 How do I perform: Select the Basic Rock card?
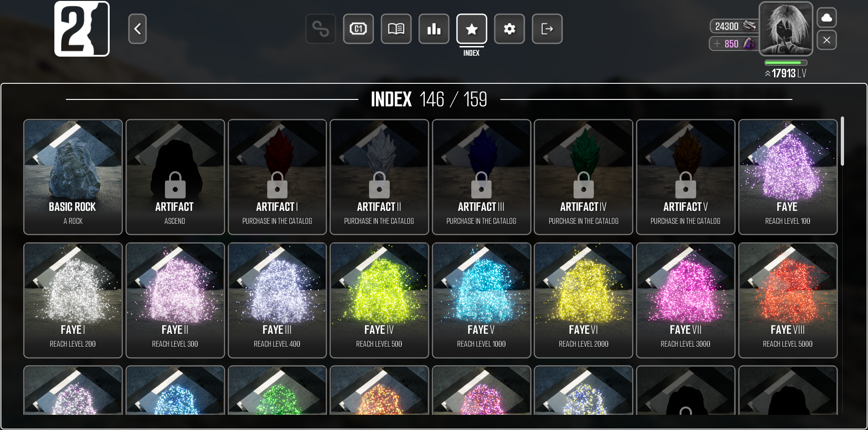73,177
